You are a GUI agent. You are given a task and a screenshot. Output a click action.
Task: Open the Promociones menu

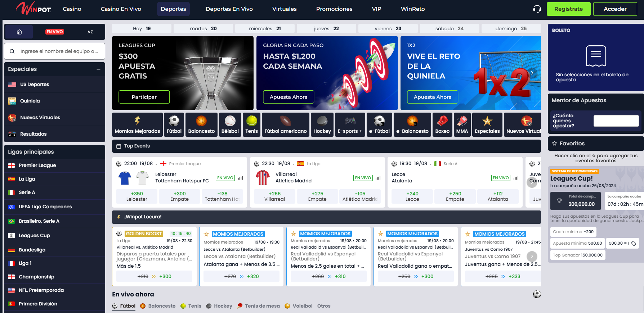(334, 9)
